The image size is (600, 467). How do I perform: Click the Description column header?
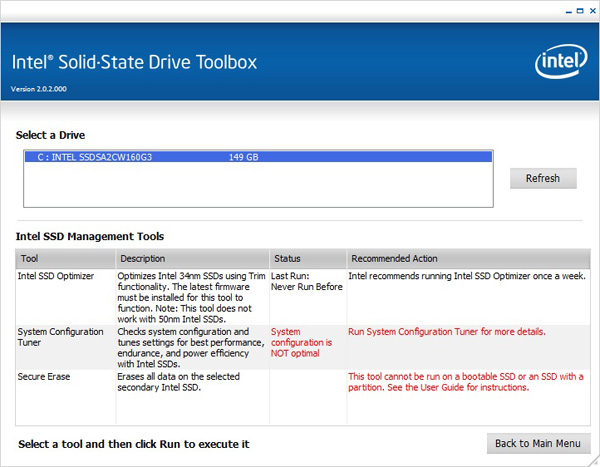[192, 258]
